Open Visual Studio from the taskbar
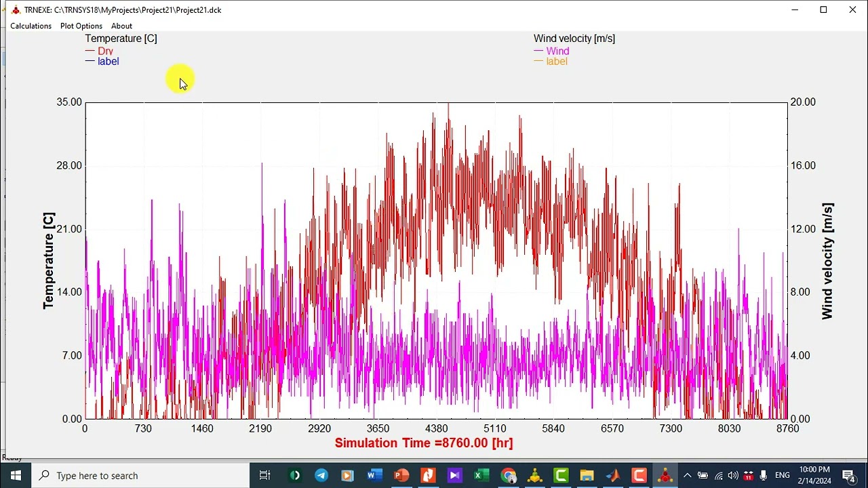This screenshot has width=868, height=488. (454, 475)
